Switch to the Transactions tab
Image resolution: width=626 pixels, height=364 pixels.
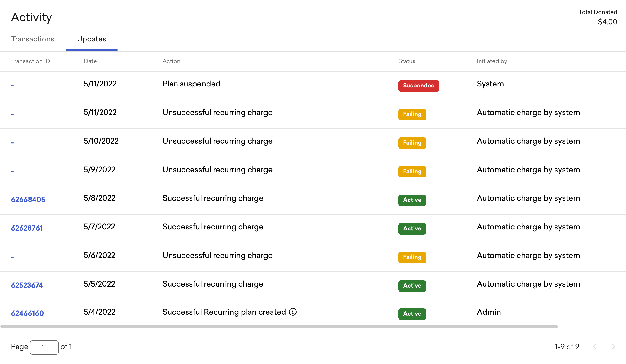click(x=33, y=39)
